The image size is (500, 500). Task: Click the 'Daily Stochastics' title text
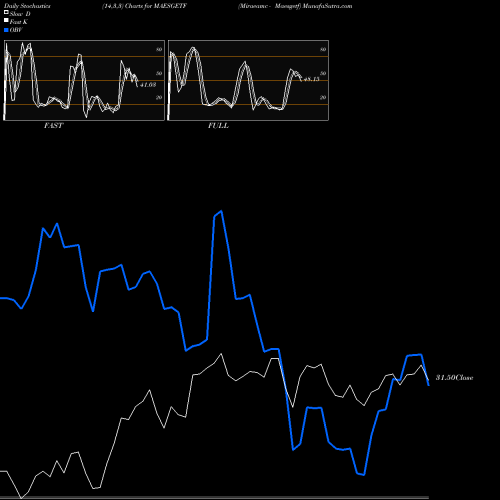tap(27, 6)
